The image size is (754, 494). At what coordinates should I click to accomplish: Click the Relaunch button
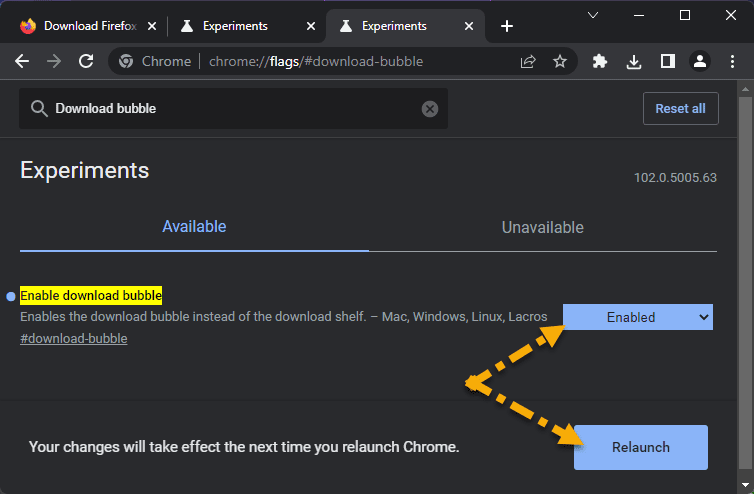pos(641,447)
